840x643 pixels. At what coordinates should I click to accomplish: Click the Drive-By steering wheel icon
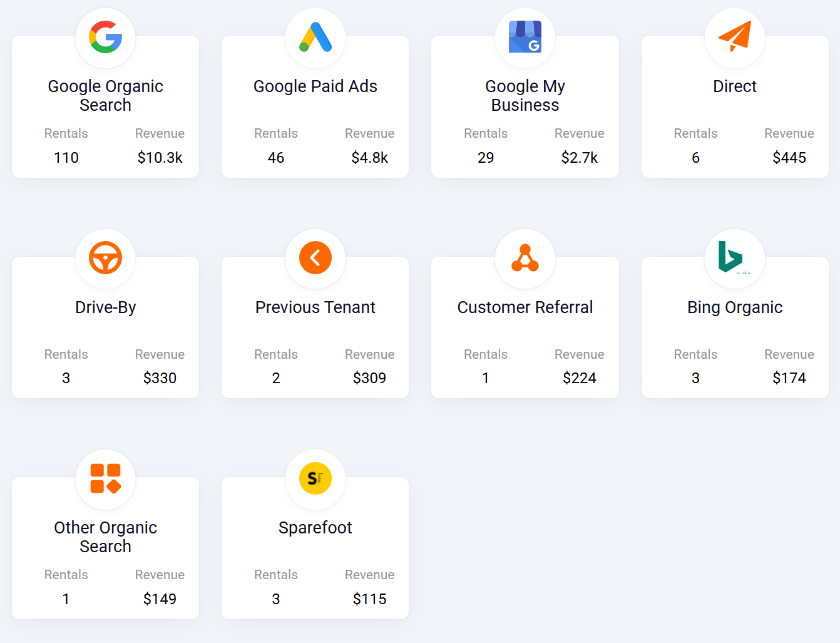pyautogui.click(x=105, y=258)
